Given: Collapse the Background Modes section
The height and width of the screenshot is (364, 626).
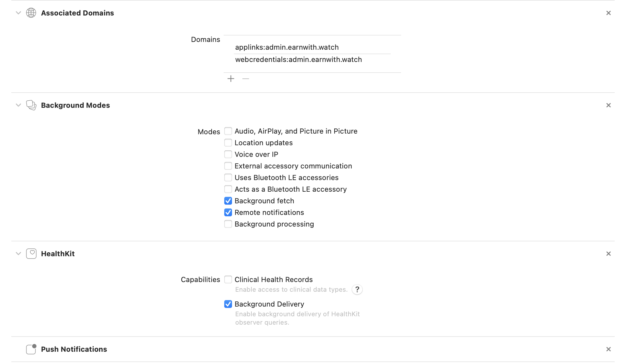Looking at the screenshot, I should click(x=18, y=105).
